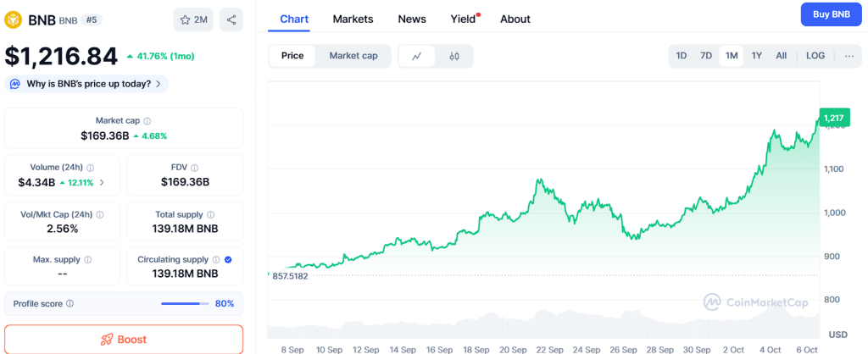Switch to the News tab
Image resolution: width=868 pixels, height=354 pixels.
(412, 19)
